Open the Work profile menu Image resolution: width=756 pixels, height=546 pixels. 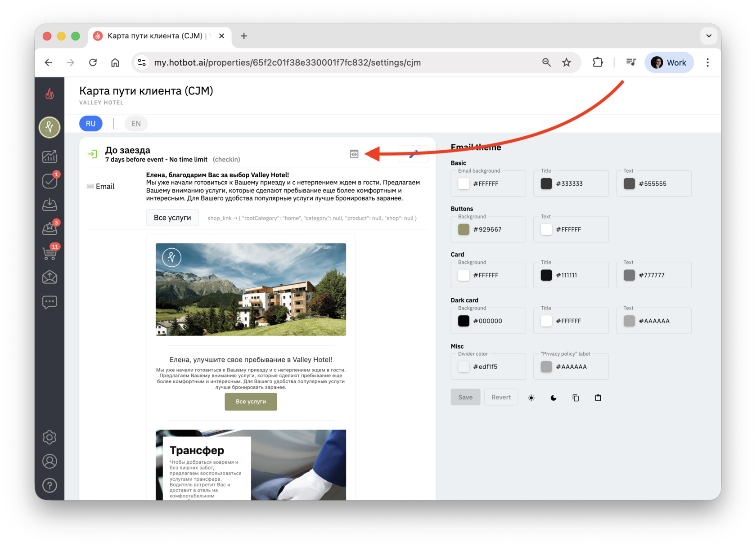click(x=669, y=63)
